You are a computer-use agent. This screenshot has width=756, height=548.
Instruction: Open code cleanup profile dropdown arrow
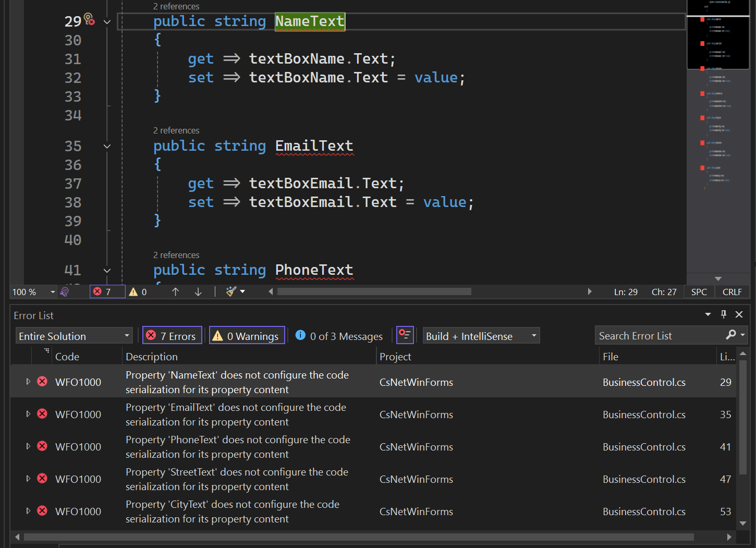click(x=242, y=291)
